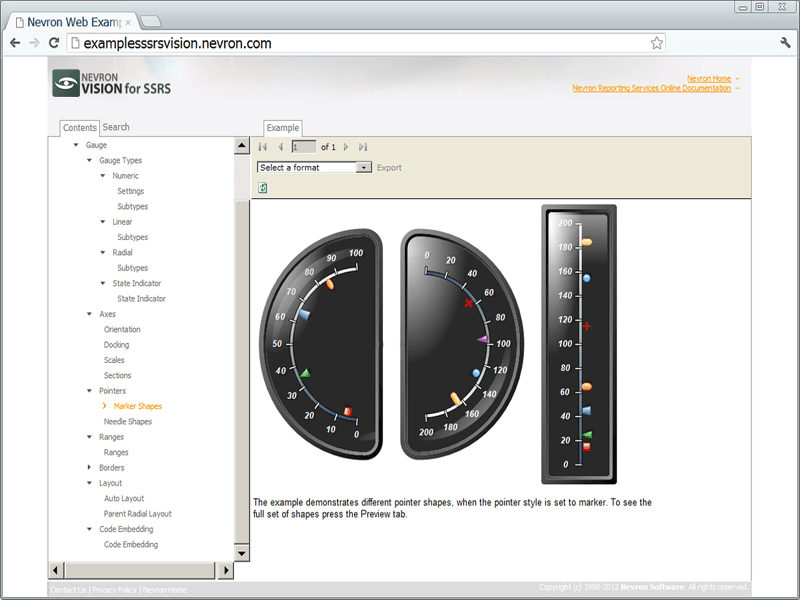Click the red X marker on radial gauge
The width and height of the screenshot is (800, 600).
click(x=469, y=303)
